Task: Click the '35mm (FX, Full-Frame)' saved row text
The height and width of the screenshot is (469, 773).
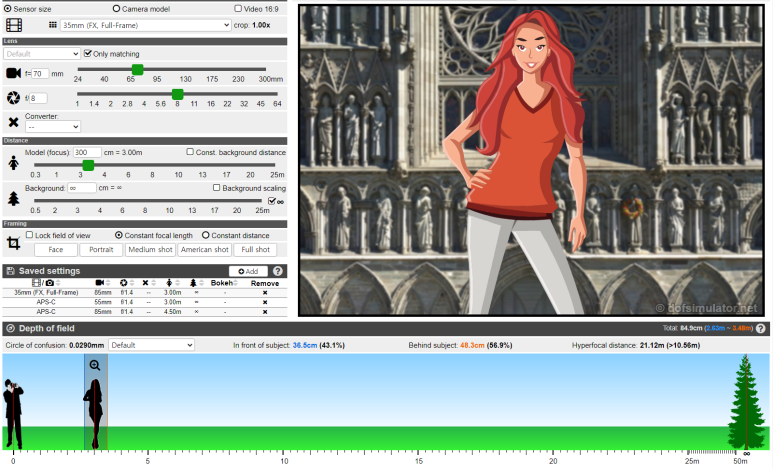Action: coord(46,292)
